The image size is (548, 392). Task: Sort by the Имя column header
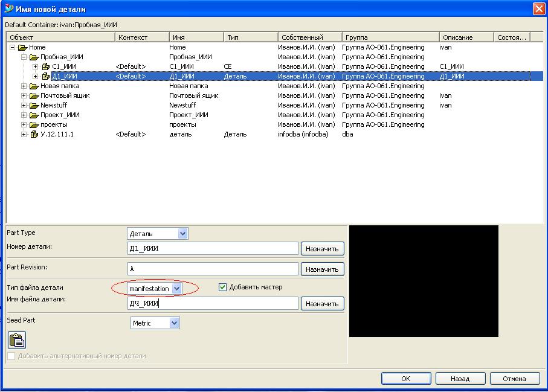click(x=197, y=37)
